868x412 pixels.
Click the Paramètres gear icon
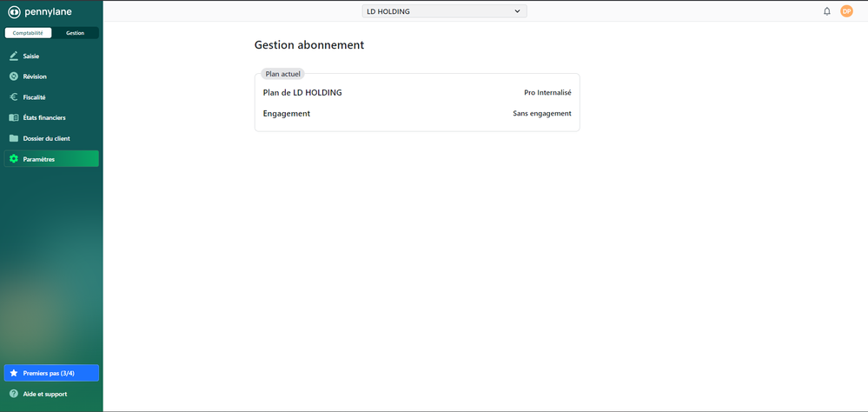point(14,159)
